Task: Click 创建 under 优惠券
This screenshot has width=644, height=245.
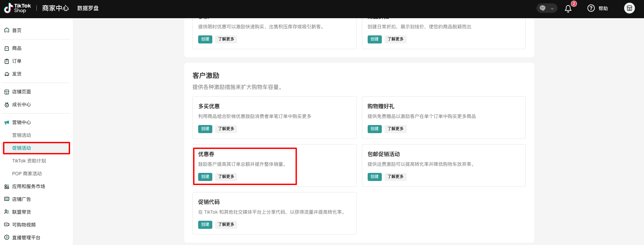Action: [x=205, y=177]
